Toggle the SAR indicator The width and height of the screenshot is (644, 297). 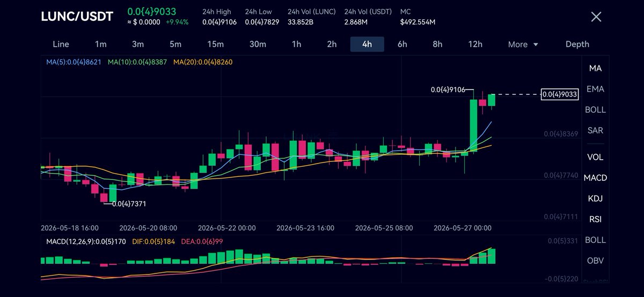595,130
